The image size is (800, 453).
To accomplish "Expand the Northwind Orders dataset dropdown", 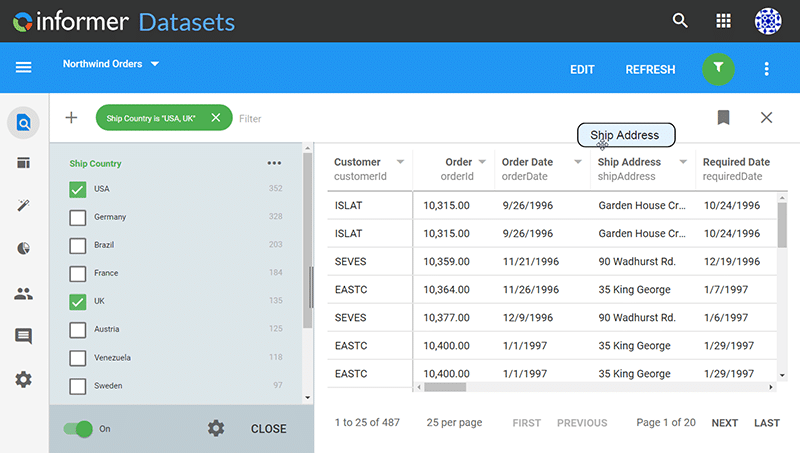I will [155, 64].
